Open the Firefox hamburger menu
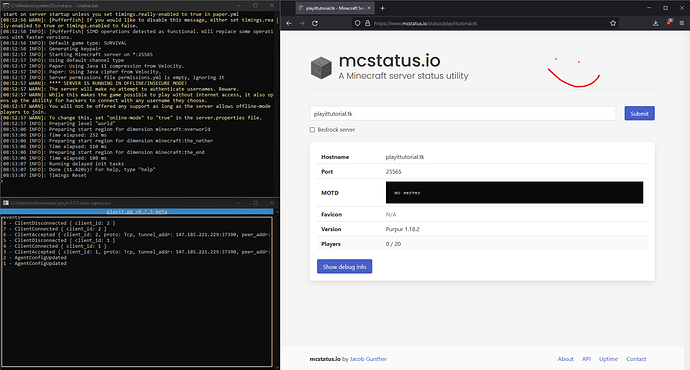Image resolution: width=690 pixels, height=370 pixels. 682,23
